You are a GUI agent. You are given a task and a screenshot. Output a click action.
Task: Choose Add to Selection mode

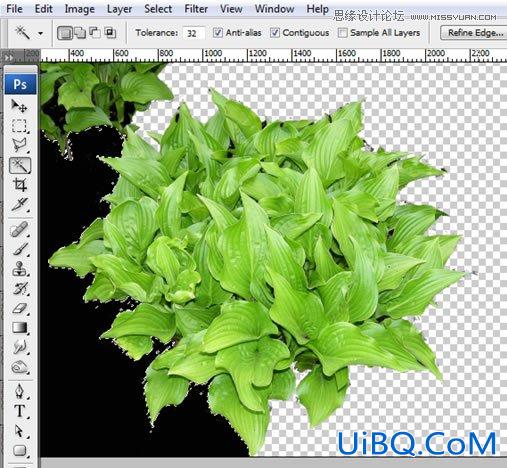80,33
